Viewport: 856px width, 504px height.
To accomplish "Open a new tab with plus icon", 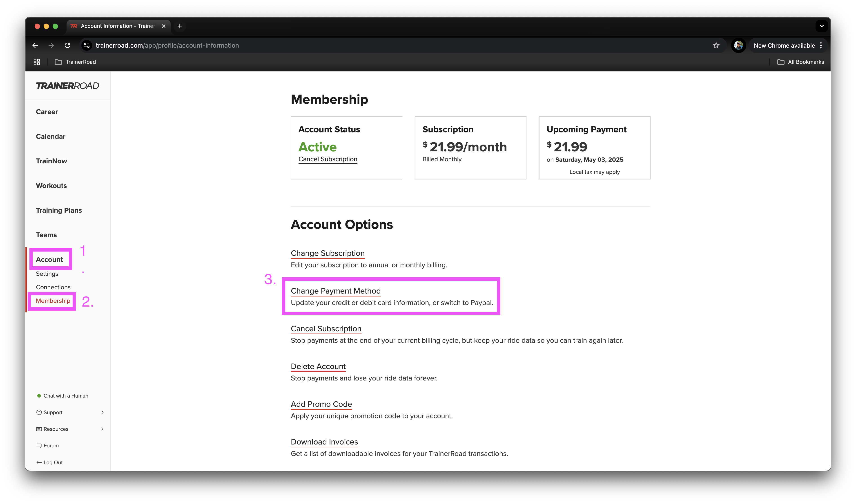I will 180,26.
